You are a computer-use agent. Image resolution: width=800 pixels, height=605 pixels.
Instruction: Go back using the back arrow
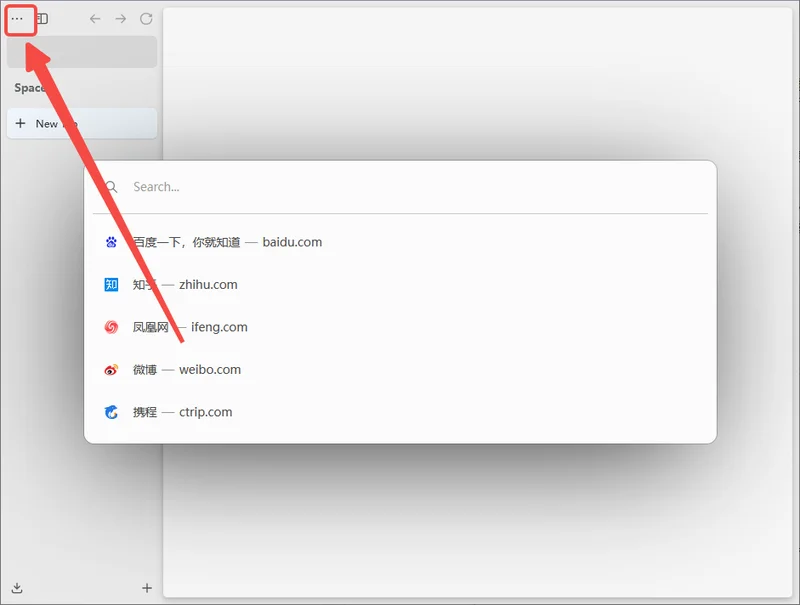[95, 19]
